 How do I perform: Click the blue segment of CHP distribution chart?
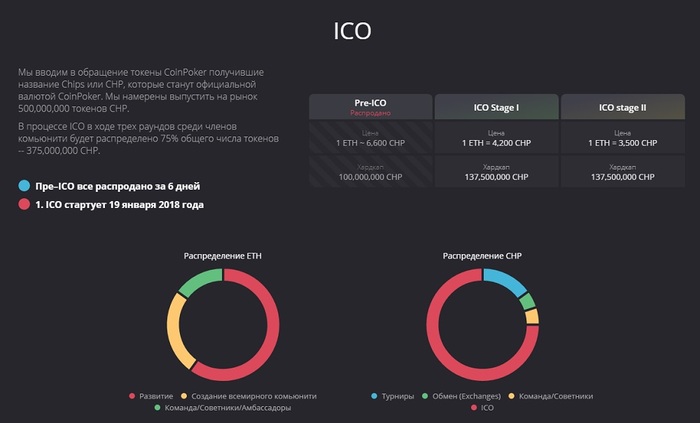click(504, 279)
